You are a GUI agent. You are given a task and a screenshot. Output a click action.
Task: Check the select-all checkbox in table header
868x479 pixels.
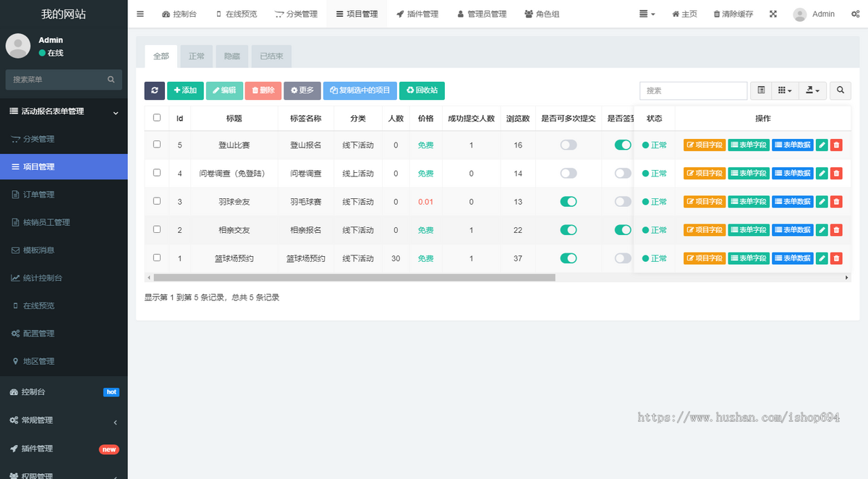157,118
